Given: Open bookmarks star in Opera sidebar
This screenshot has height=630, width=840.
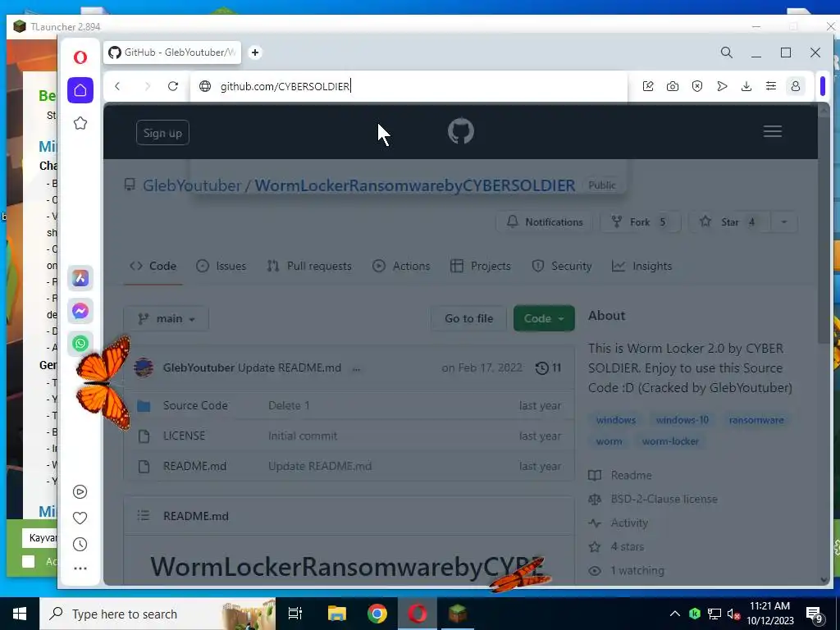Looking at the screenshot, I should tap(80, 123).
